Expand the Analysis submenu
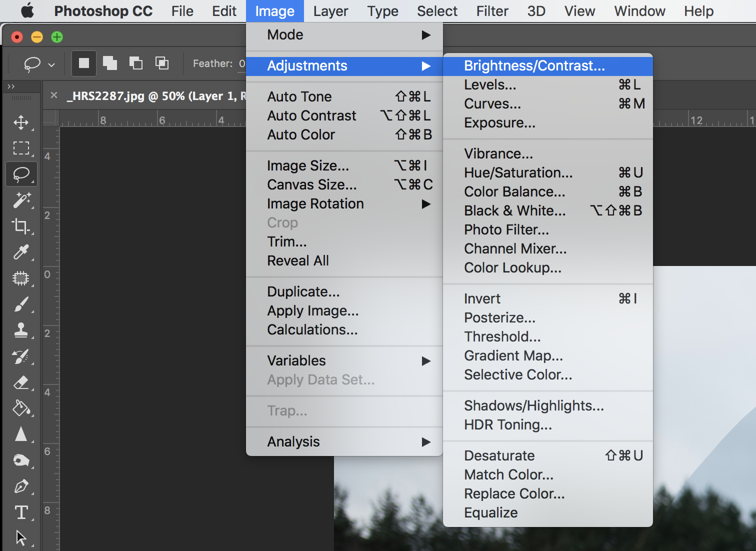Image resolution: width=756 pixels, height=551 pixels. [344, 442]
